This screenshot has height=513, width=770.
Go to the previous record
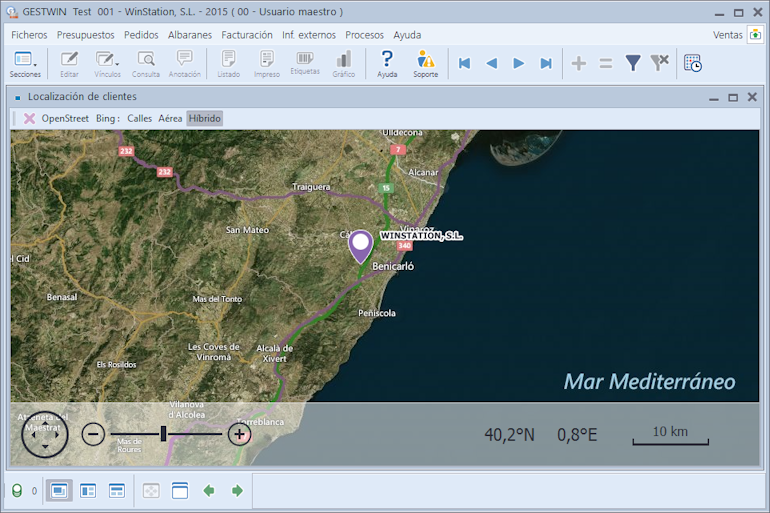(x=492, y=63)
